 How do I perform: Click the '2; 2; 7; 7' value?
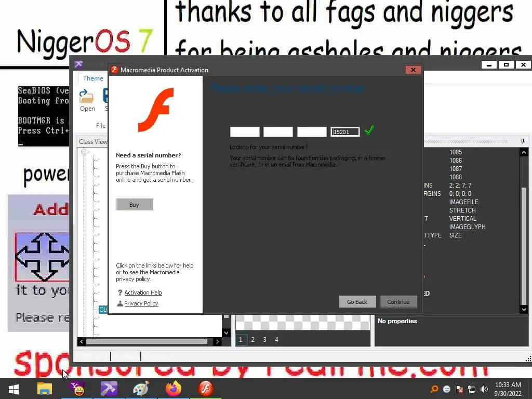point(460,185)
